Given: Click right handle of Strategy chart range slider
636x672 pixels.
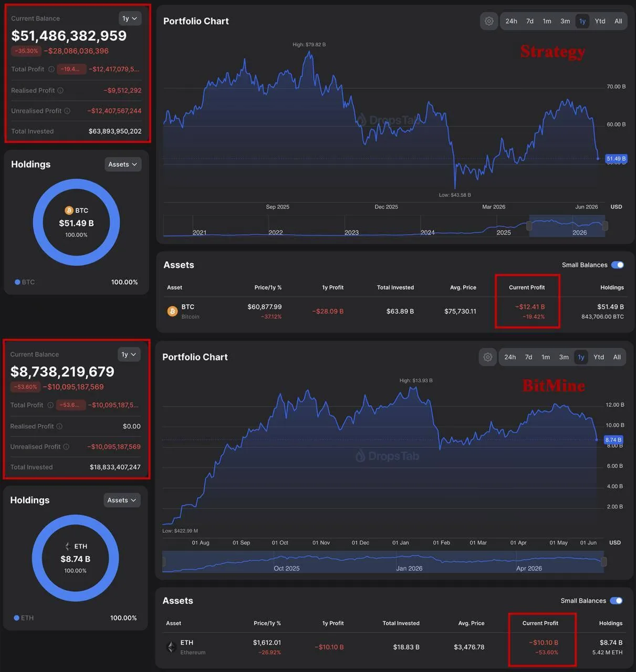Looking at the screenshot, I should click(x=605, y=226).
